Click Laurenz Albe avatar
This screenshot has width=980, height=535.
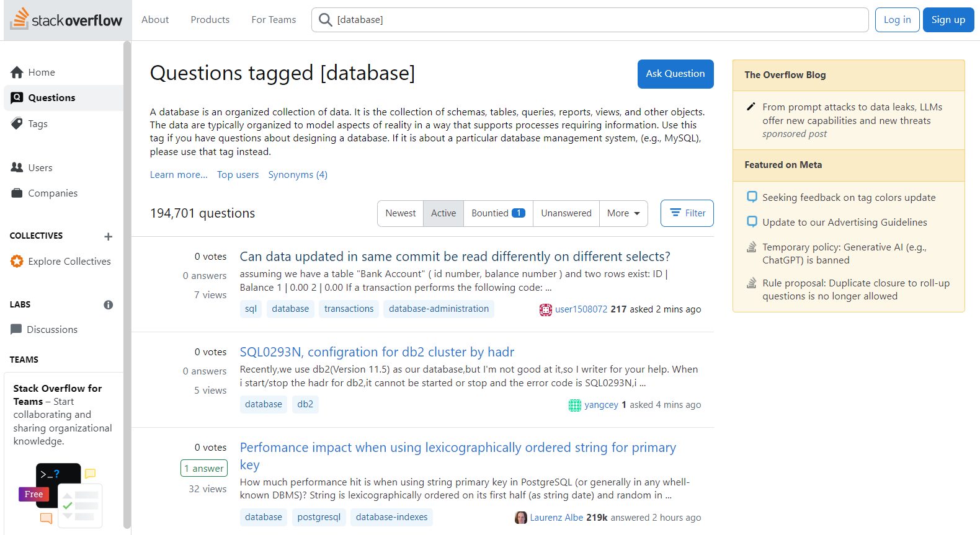tap(521, 518)
